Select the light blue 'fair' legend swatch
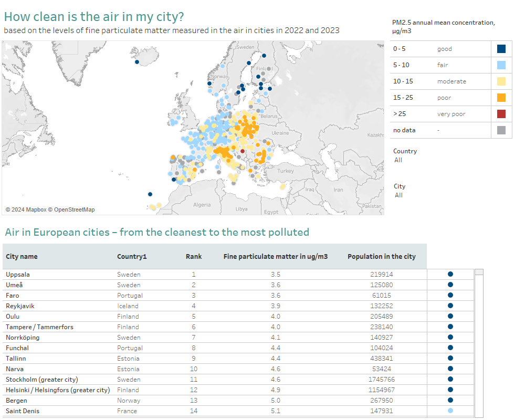Screen dimensions: 525x420 point(501,65)
